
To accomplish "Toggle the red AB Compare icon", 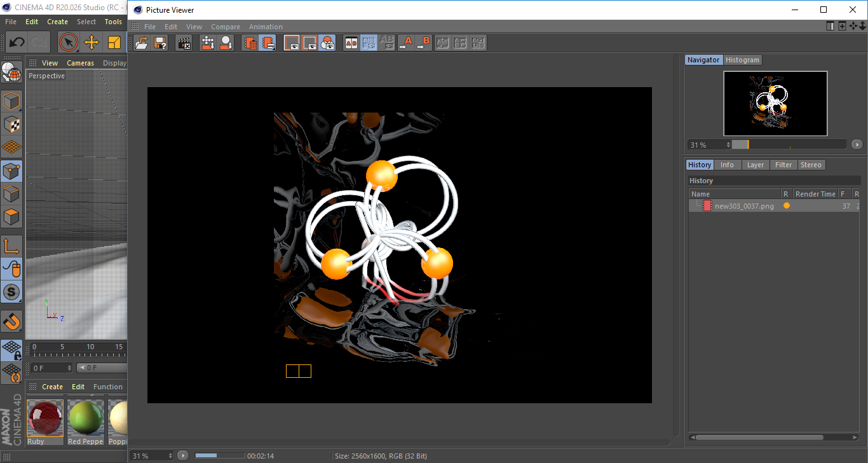I will 351,43.
